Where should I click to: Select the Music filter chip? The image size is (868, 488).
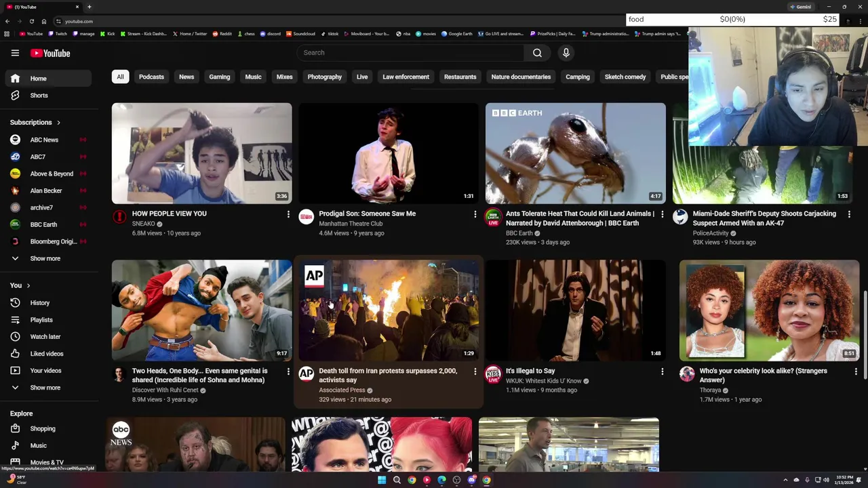[x=253, y=77]
